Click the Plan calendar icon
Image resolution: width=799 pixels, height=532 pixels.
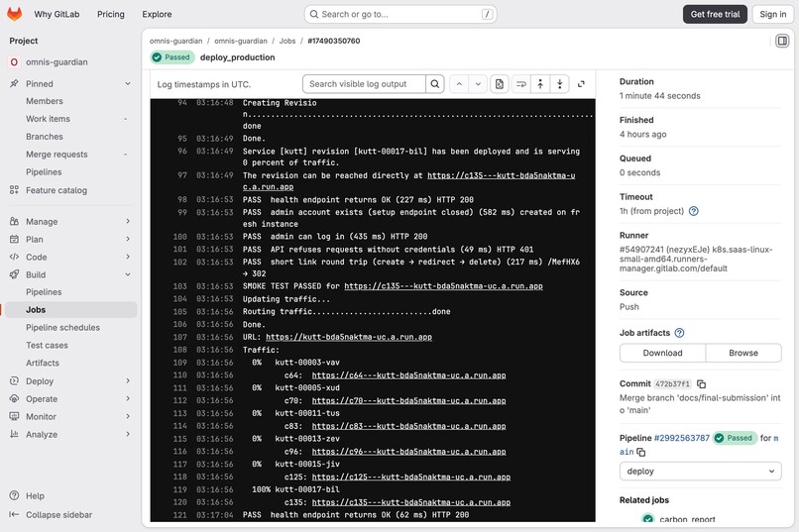click(14, 239)
